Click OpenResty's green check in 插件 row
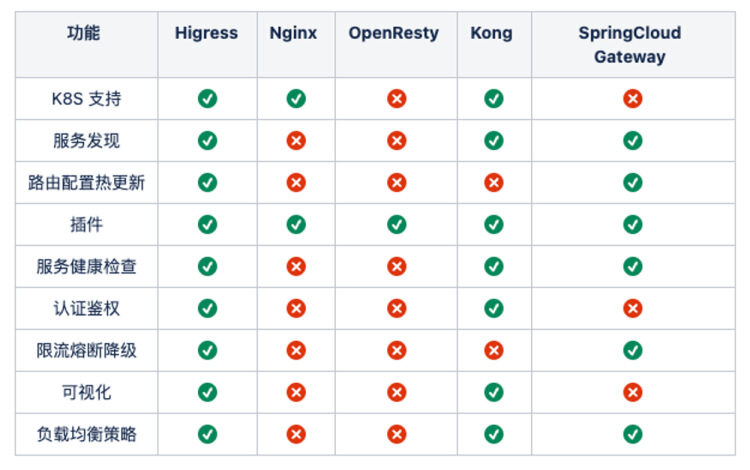The image size is (750, 470). [397, 225]
